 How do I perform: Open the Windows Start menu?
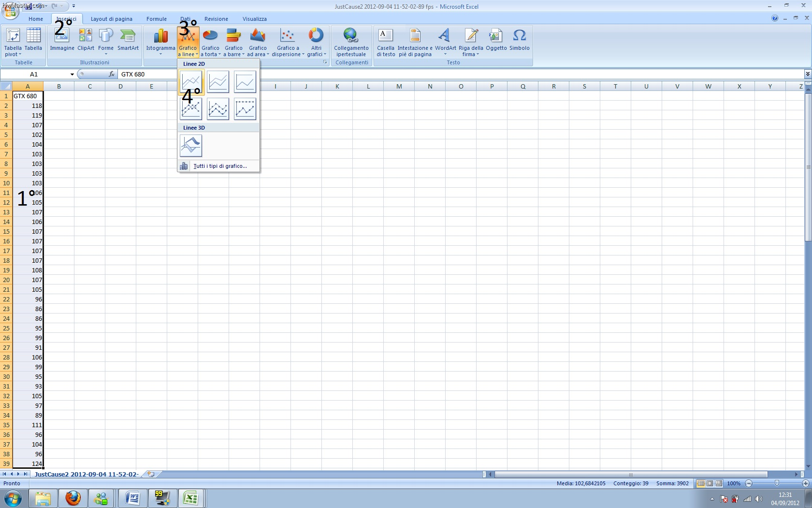(x=13, y=498)
